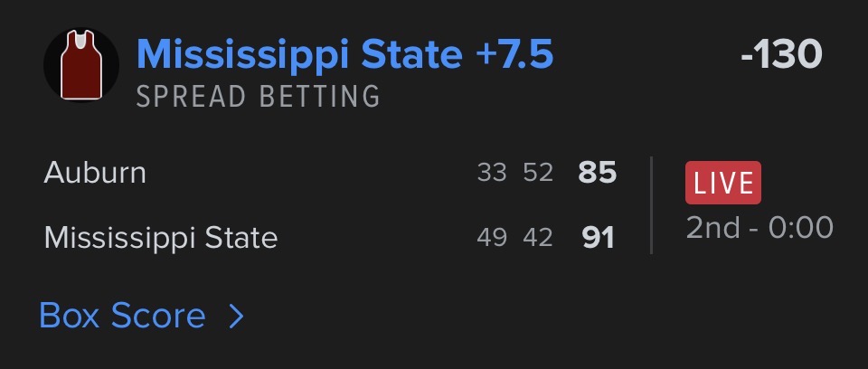Click the SPREAD BETTING subtitle
The image size is (868, 369).
258,97
